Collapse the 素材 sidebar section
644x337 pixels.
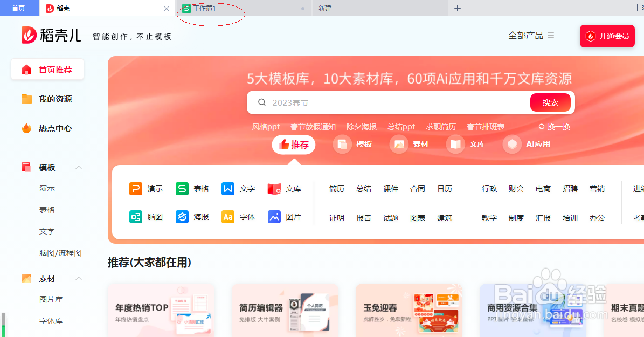click(79, 278)
